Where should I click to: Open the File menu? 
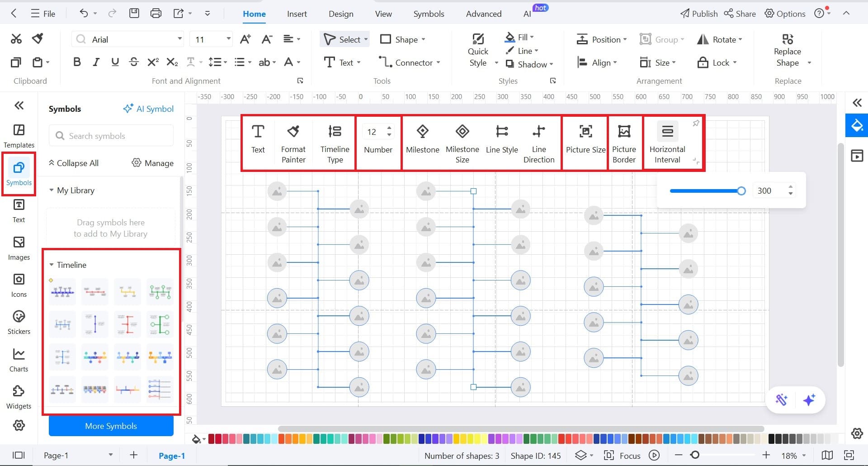point(43,14)
